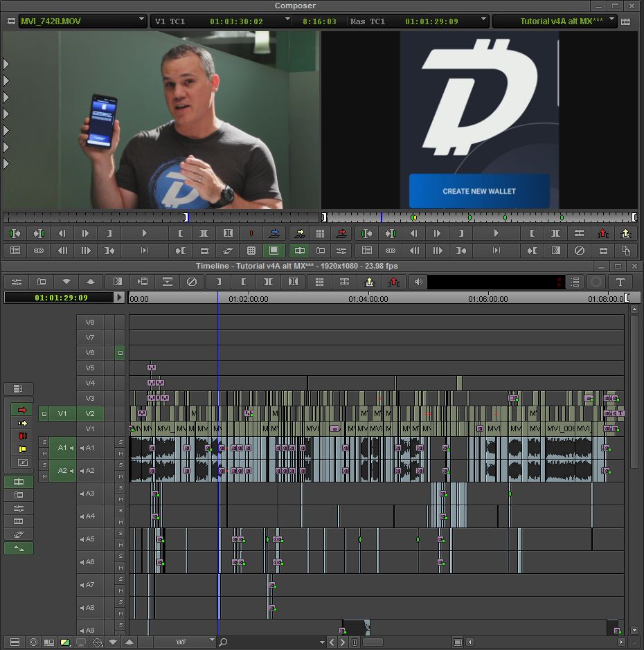This screenshot has width=644, height=650.
Task: Click the timeline timecode field 01:01:29:09
Action: (x=59, y=297)
